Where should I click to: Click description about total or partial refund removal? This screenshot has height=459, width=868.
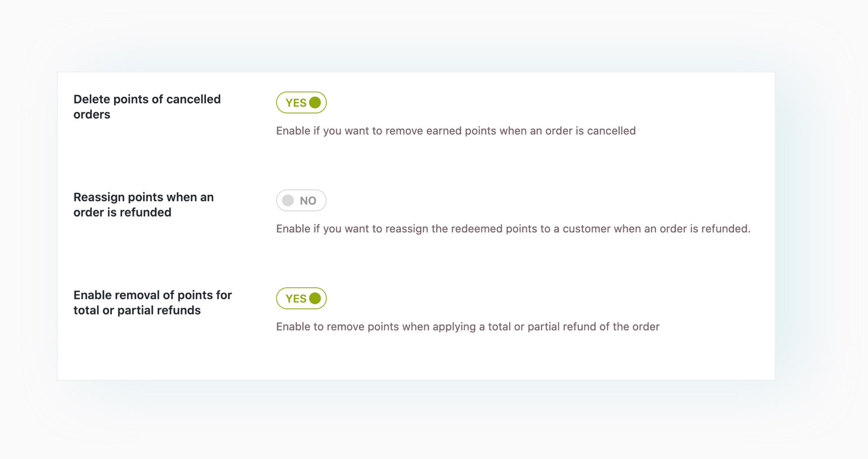(x=467, y=327)
